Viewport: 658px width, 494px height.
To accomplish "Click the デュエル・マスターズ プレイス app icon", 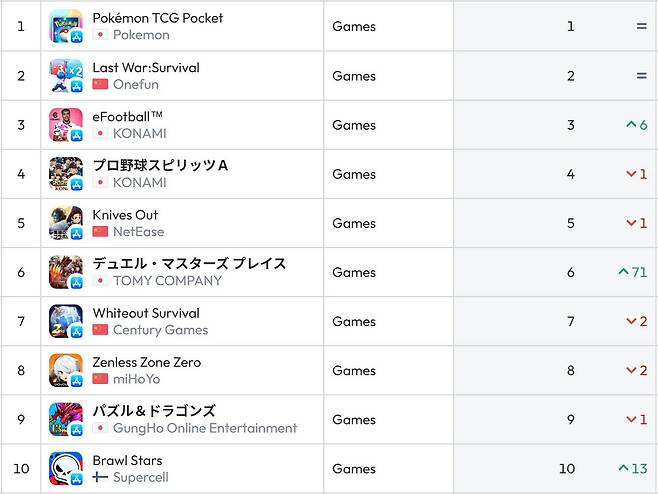I will pos(66,272).
